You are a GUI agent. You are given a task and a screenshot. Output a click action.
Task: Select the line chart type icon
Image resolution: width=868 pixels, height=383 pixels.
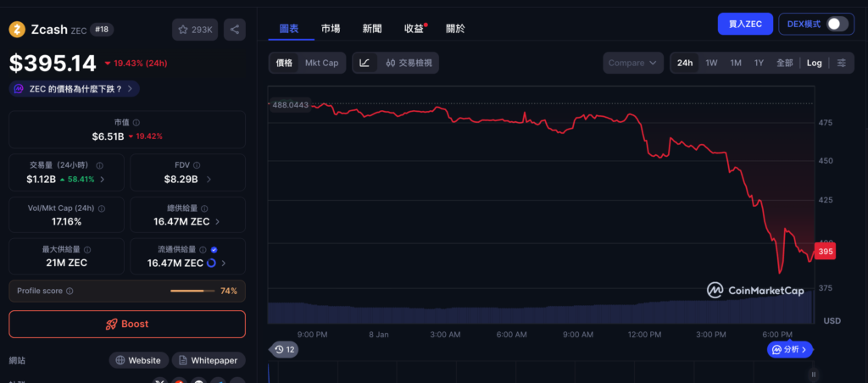[x=364, y=63]
